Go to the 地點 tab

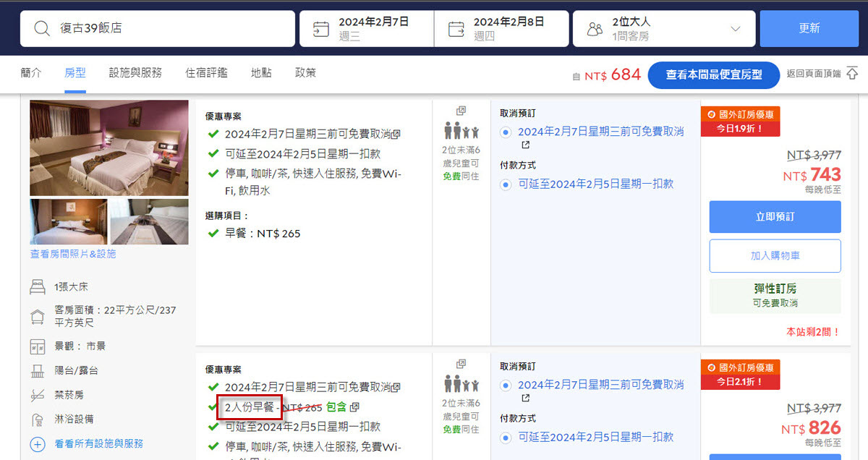261,73
